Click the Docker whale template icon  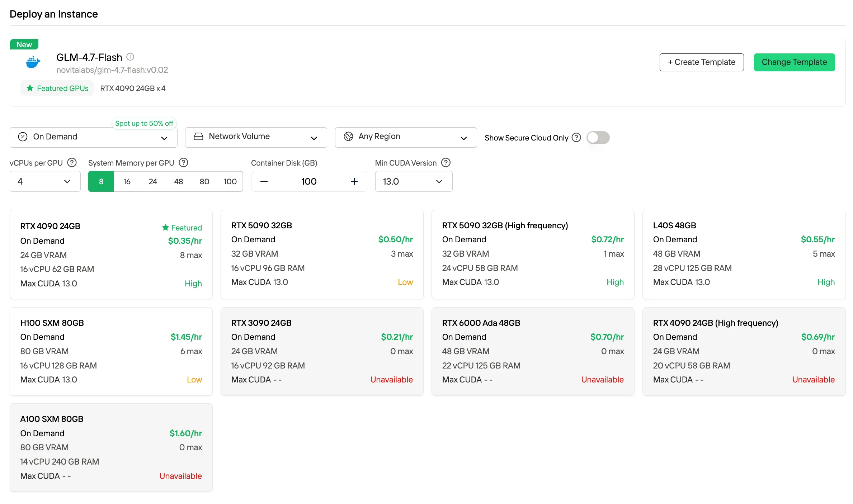coord(33,62)
